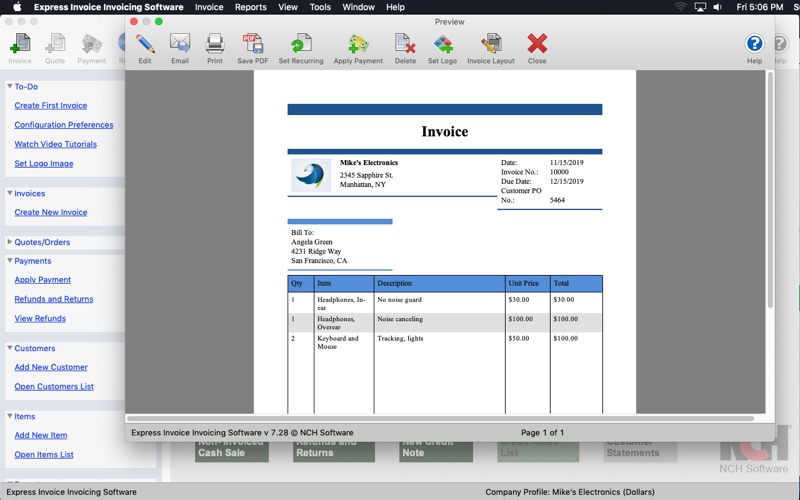
Task: Open the Edit tool in Preview toolbar
Action: pos(145,49)
